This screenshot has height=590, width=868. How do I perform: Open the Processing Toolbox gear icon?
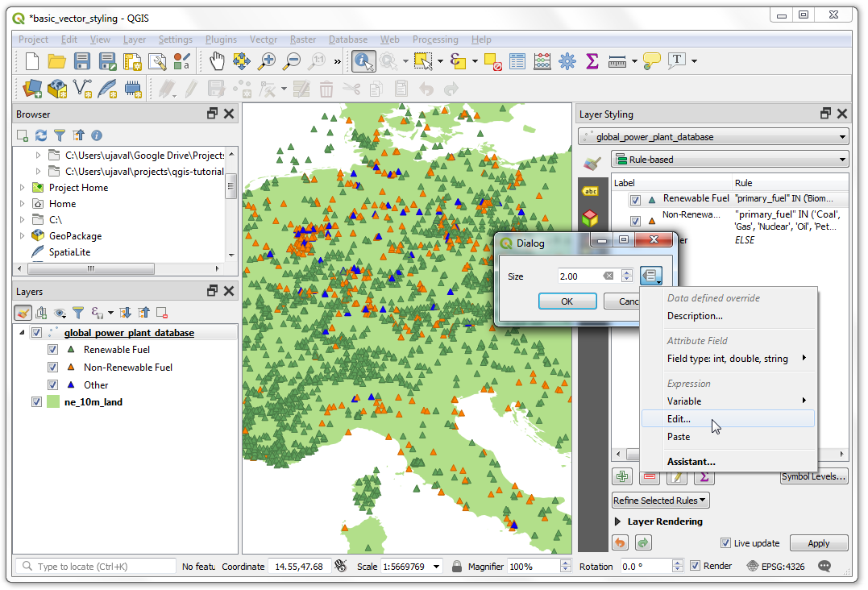[x=567, y=61]
